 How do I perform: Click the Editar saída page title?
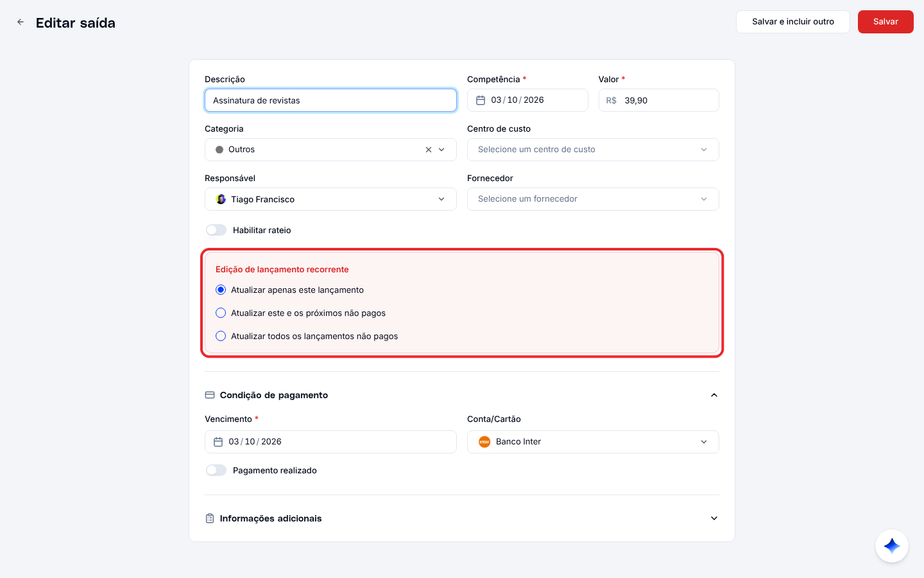pyautogui.click(x=76, y=22)
